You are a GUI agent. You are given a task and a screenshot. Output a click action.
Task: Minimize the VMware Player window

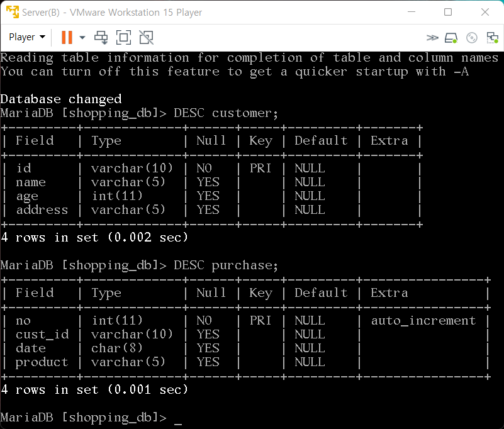(x=412, y=12)
